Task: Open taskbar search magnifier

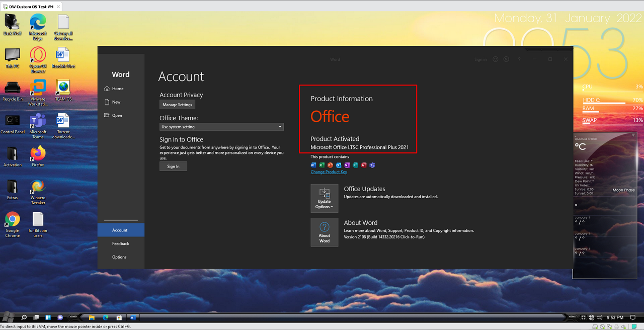Action: (24, 318)
